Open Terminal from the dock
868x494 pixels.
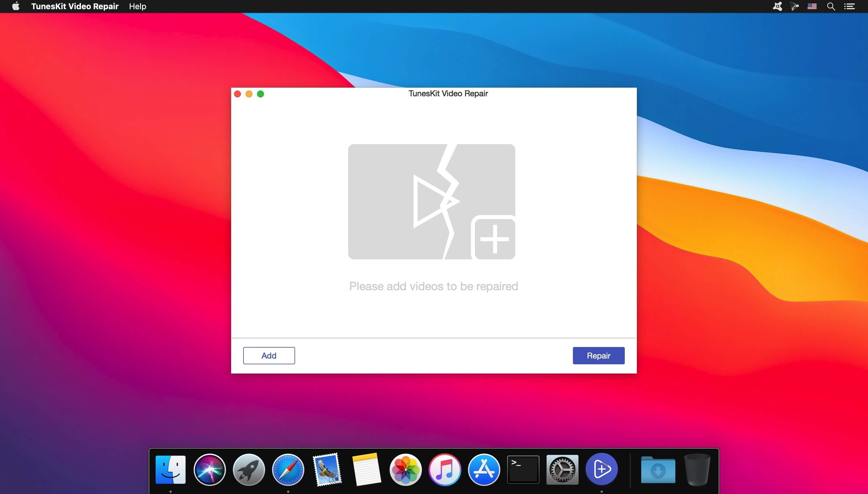pyautogui.click(x=523, y=469)
